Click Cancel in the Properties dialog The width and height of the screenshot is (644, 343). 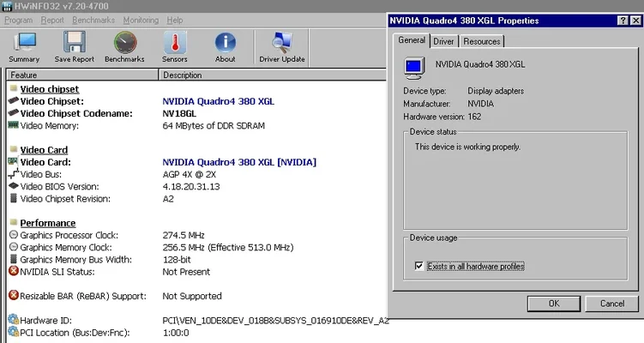[612, 304]
